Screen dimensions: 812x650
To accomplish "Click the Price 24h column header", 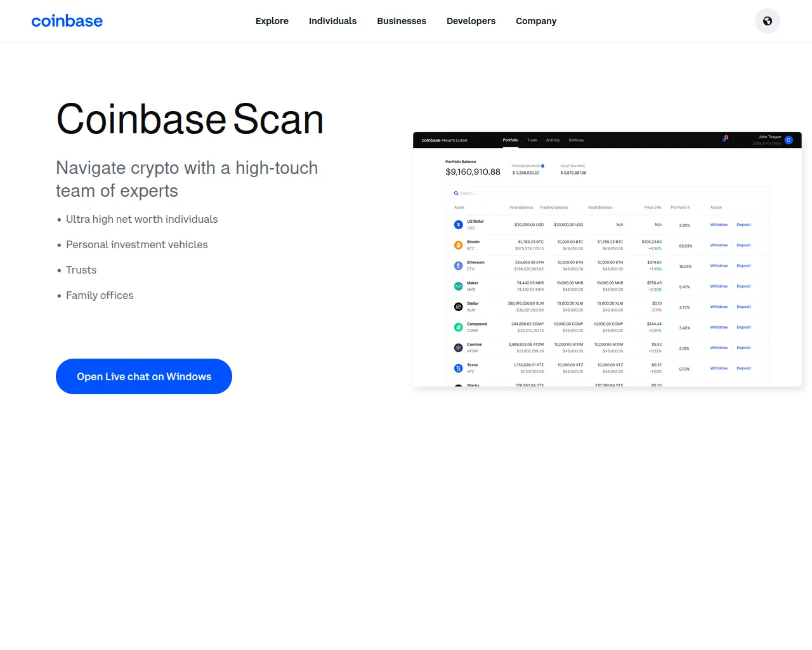I will [653, 208].
